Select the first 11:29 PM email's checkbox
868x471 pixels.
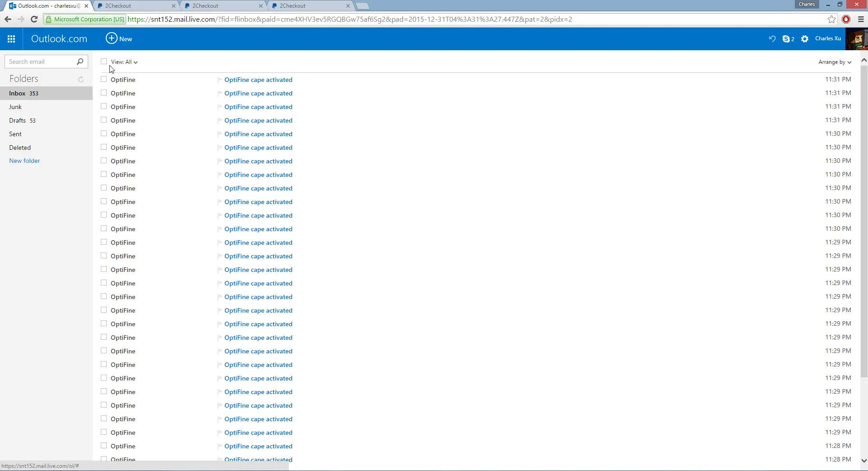coord(104,242)
